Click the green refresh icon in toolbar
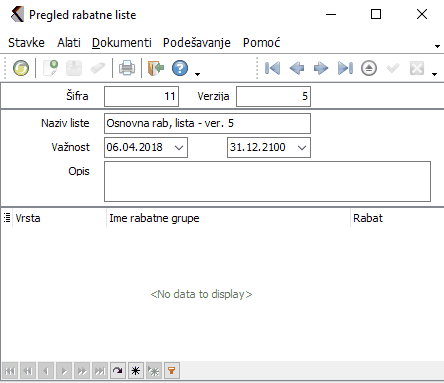444x383 pixels. point(21,68)
